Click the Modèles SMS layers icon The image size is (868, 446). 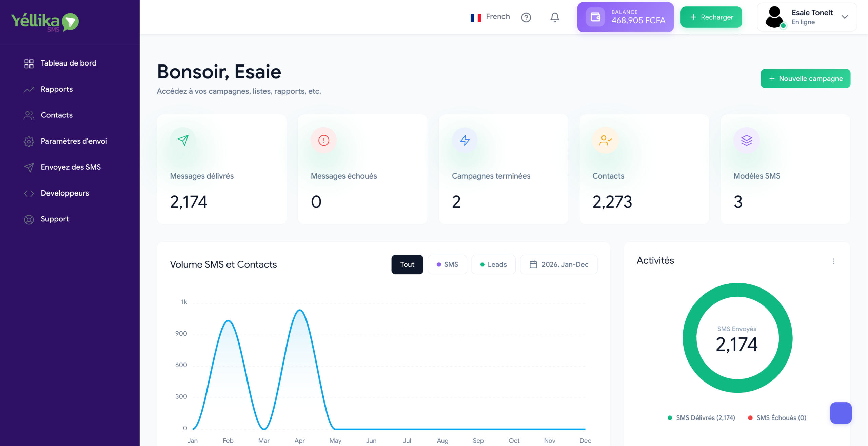(x=747, y=140)
